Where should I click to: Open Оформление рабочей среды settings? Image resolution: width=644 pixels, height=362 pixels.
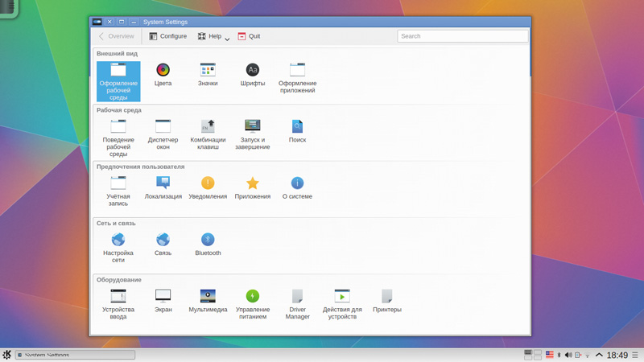118,81
